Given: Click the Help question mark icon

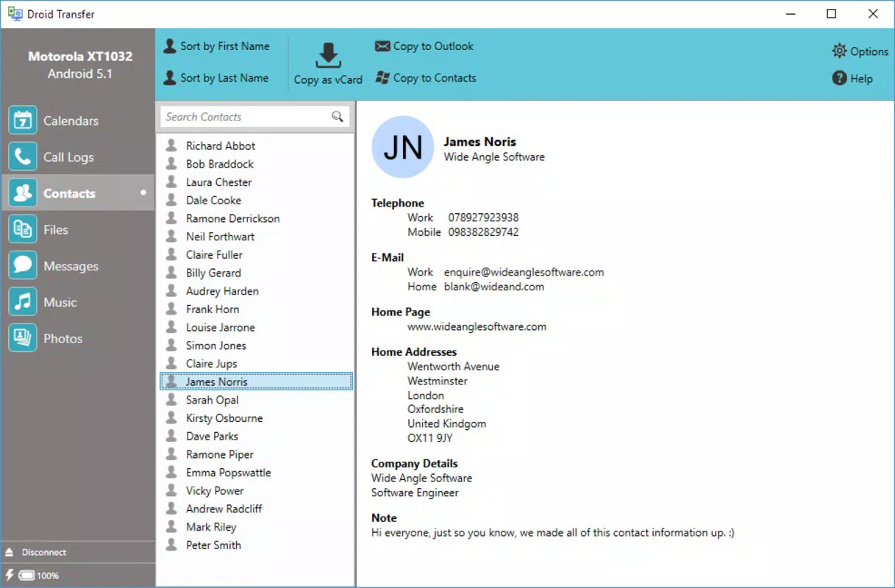Looking at the screenshot, I should click(839, 78).
